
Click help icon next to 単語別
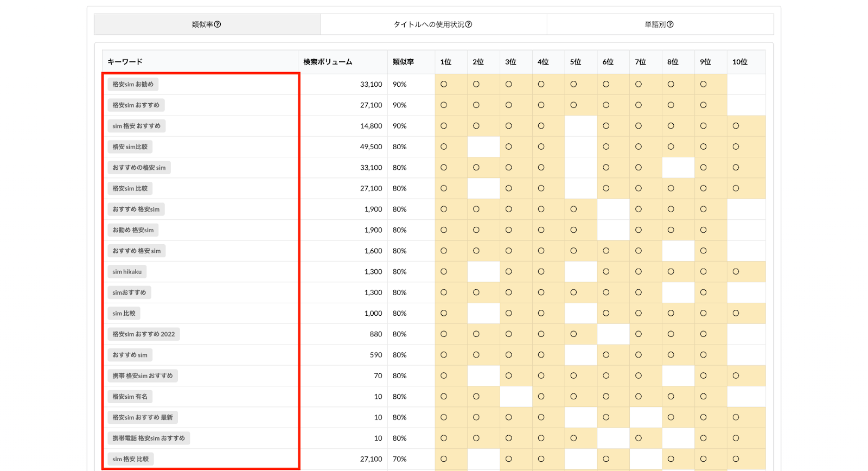coord(670,24)
